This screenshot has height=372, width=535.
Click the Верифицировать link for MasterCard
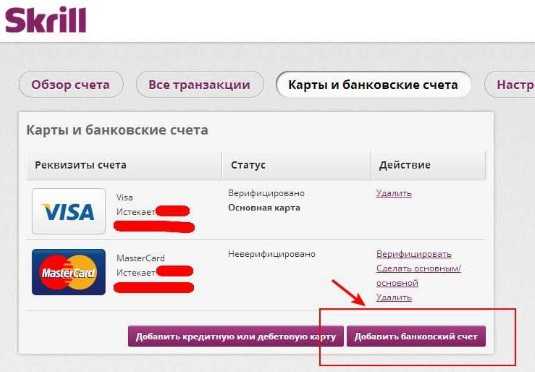[x=414, y=254]
